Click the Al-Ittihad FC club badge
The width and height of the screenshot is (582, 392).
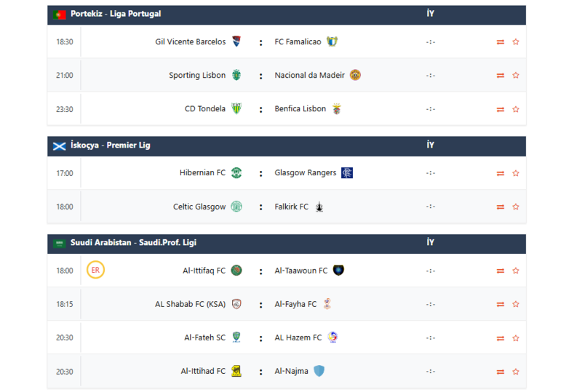pyautogui.click(x=236, y=371)
